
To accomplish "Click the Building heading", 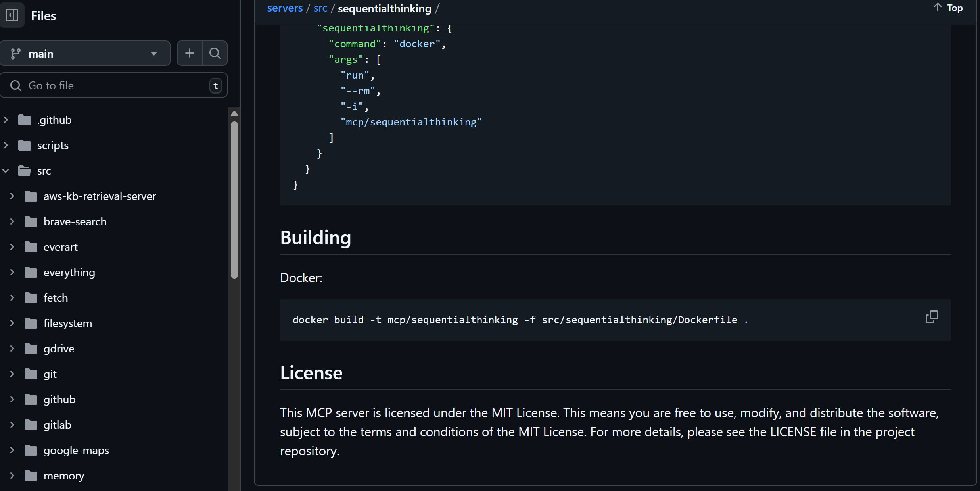I will (x=316, y=237).
